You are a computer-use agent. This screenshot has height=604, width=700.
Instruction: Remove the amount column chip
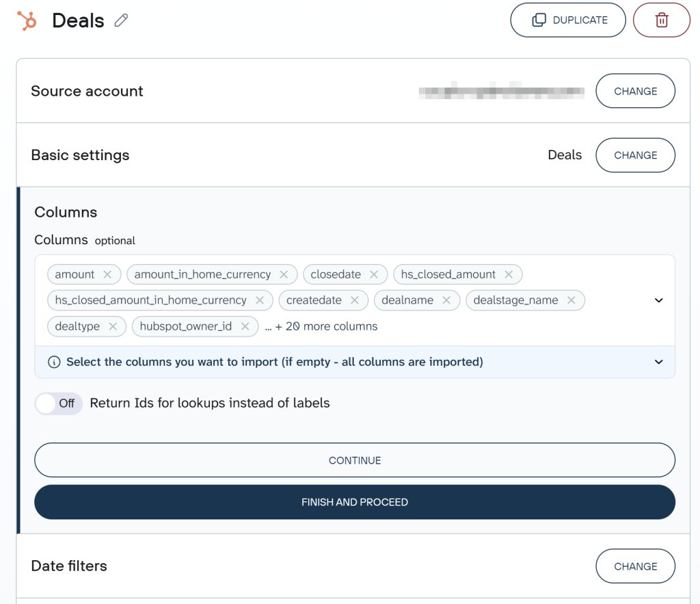107,274
